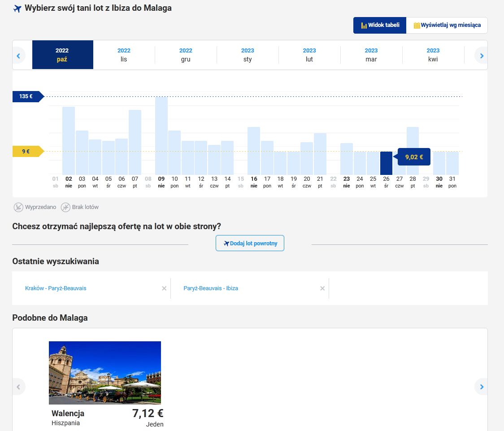
Task: Click the Brak lotów legend icon
Action: [65, 207]
